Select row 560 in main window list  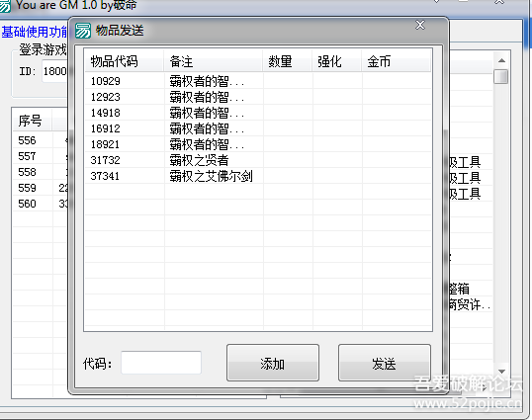40,204
